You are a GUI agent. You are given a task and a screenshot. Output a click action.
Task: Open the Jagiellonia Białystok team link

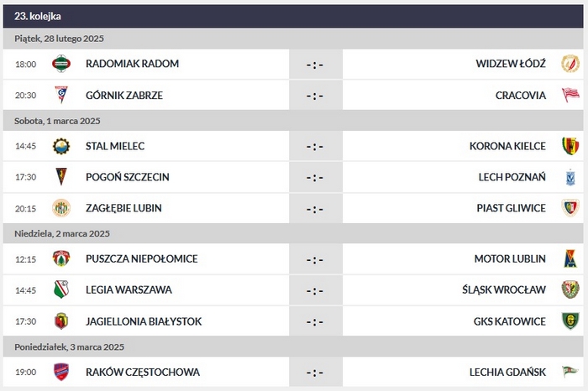(144, 321)
